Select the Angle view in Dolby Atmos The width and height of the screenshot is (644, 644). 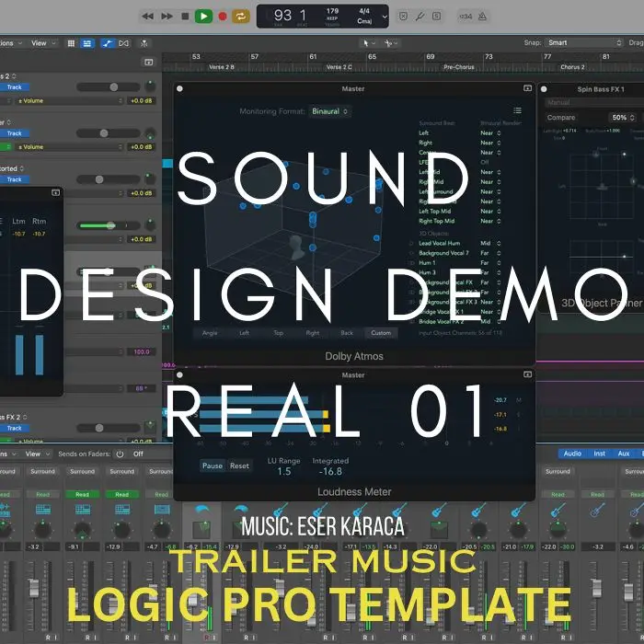tap(210, 333)
